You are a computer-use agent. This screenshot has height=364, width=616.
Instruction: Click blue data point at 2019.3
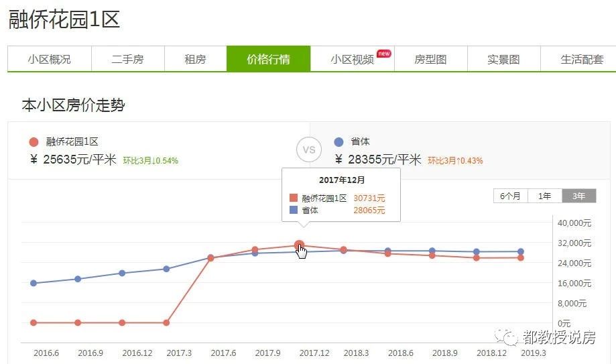click(x=521, y=251)
